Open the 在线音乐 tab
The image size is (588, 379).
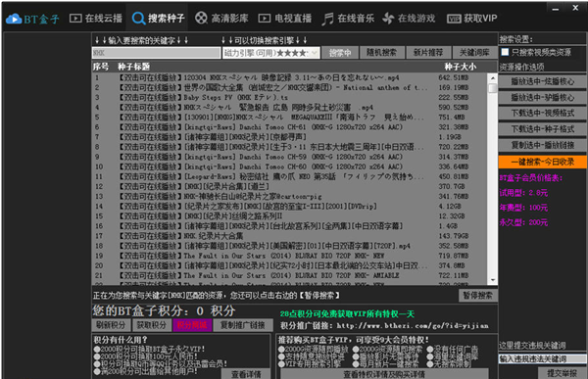348,19
